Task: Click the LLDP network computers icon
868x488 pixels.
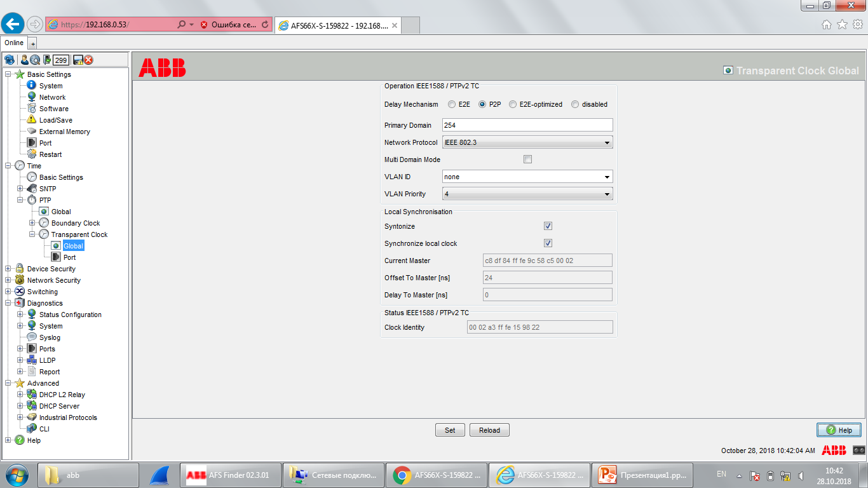Action: [x=31, y=360]
